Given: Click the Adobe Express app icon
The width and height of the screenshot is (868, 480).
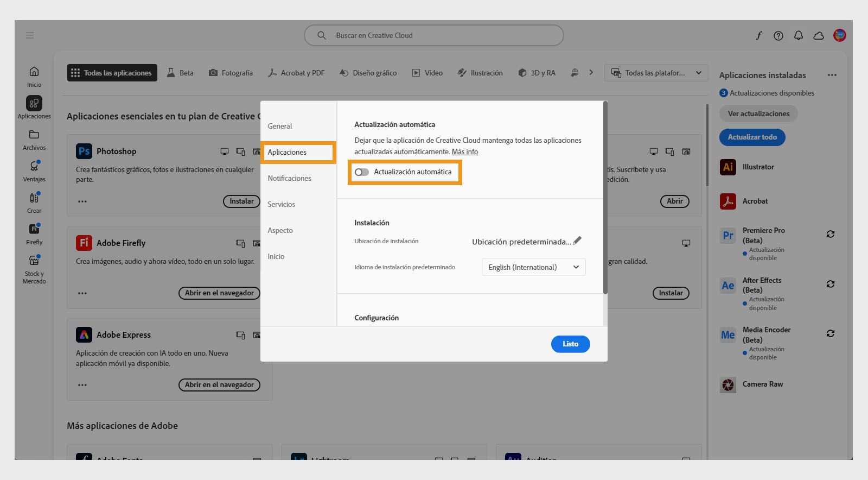Looking at the screenshot, I should click(84, 334).
